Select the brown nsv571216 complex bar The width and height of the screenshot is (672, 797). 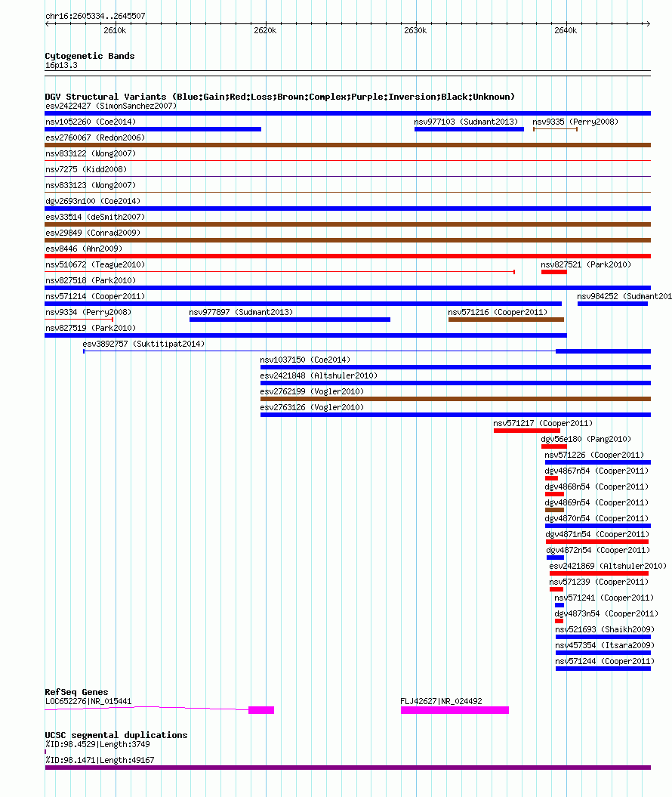(x=506, y=320)
